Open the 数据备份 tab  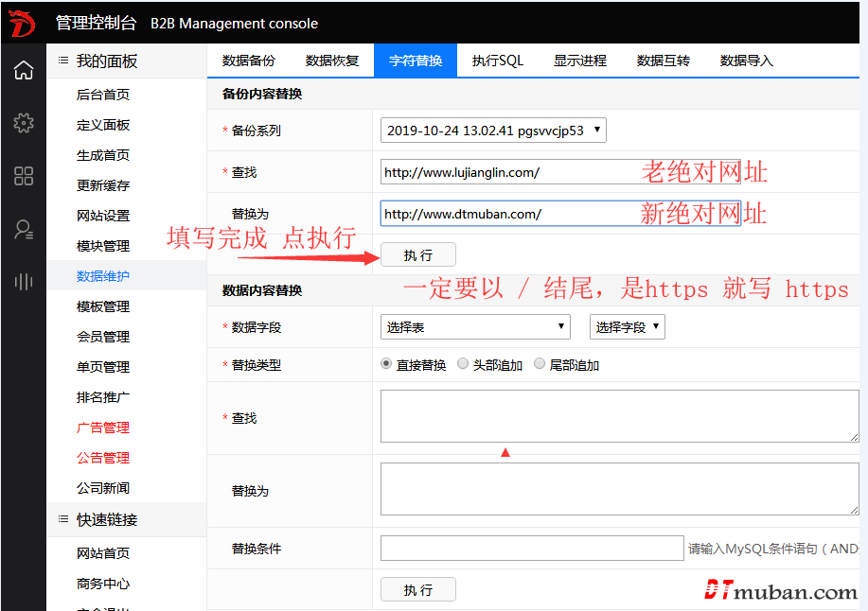coord(249,61)
